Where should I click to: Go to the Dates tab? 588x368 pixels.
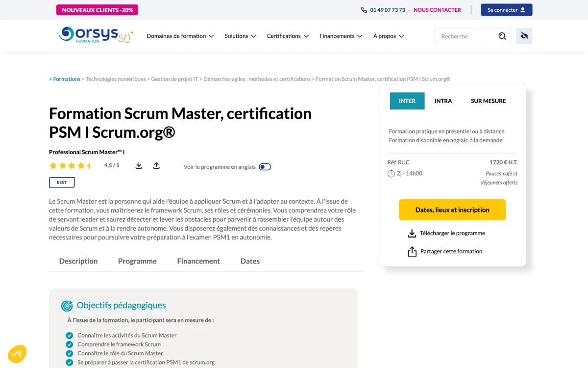[250, 261]
